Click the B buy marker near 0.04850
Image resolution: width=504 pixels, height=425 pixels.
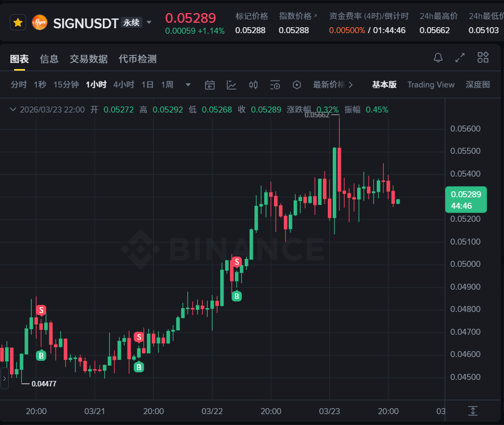(x=237, y=296)
